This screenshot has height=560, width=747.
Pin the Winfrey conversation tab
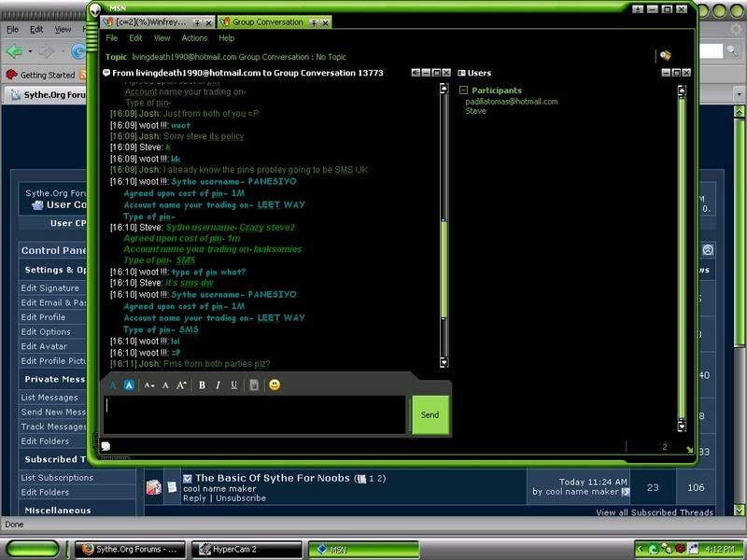tap(197, 22)
